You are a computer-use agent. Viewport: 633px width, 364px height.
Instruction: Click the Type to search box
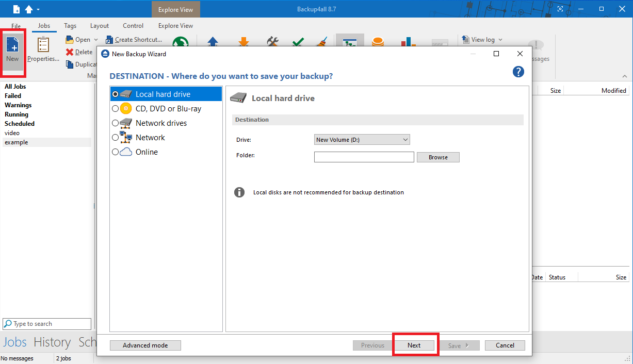[47, 324]
